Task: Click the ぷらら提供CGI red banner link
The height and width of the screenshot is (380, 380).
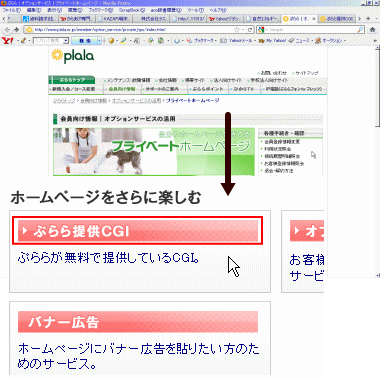Action: click(138, 230)
